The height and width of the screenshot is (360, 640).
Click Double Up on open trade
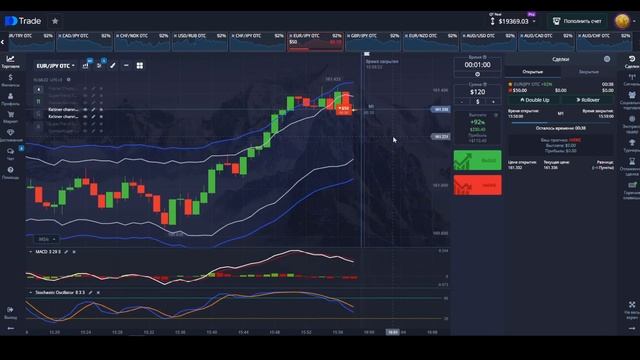click(534, 100)
